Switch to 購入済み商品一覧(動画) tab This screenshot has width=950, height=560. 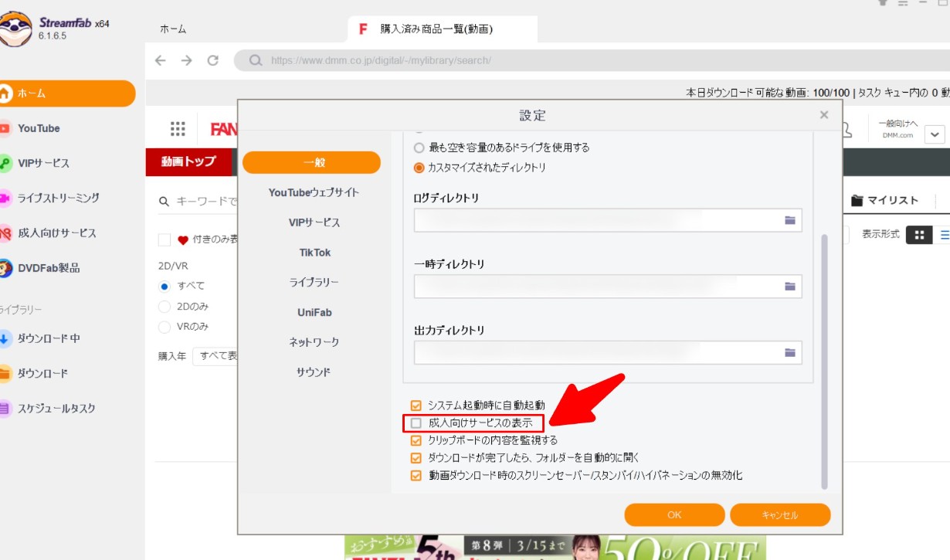(x=443, y=29)
